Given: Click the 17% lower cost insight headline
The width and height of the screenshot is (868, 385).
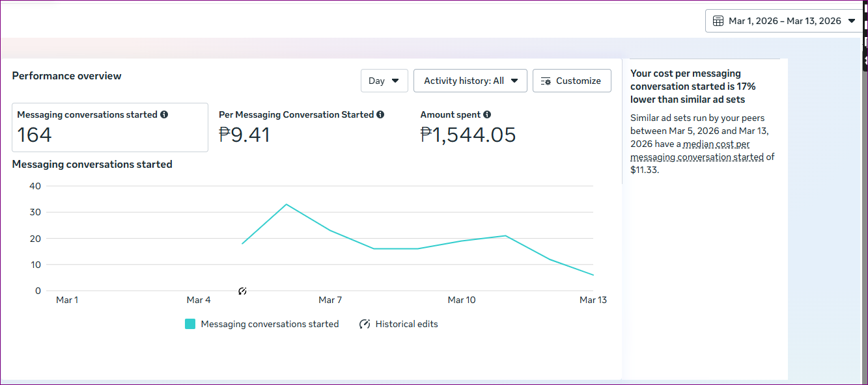Looking at the screenshot, I should click(693, 86).
